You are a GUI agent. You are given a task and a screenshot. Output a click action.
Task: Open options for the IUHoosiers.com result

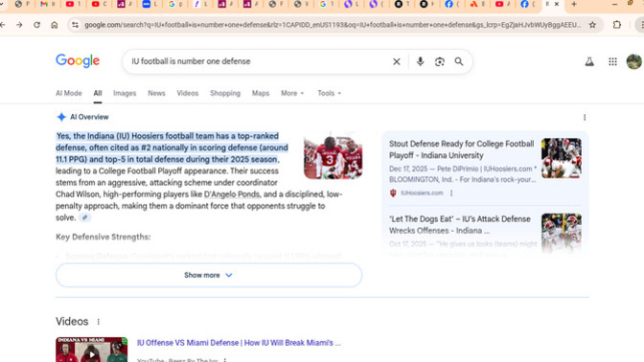[451, 192]
